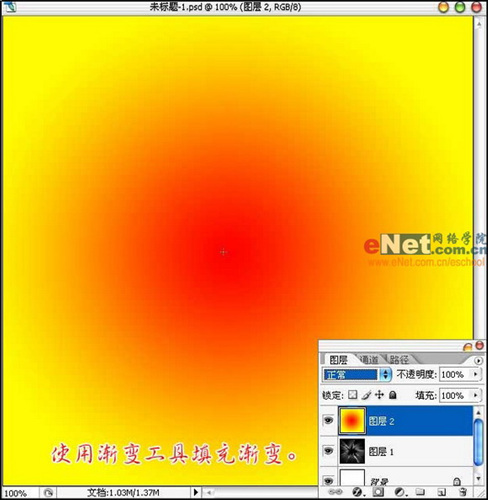Toggle the lock image pixels brush icon
Image resolution: width=488 pixels, height=500 pixels.
[x=366, y=395]
